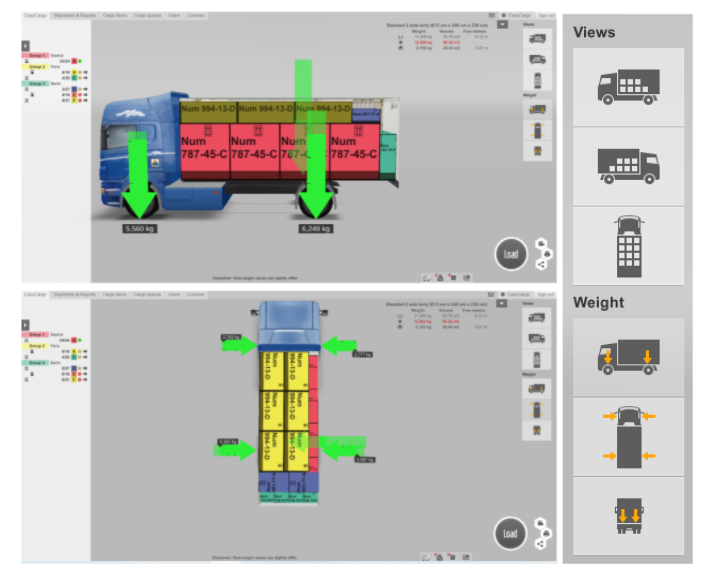Open the Cargo spaces tab in bottom window
The width and height of the screenshot is (710, 571).
(x=148, y=295)
